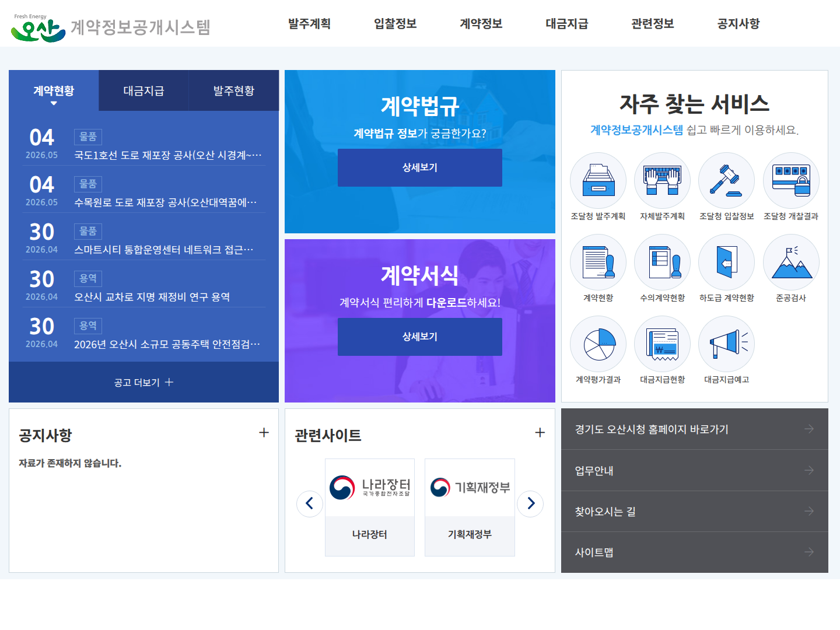Open the 발주계획 menu
840x630 pixels.
coord(309,23)
